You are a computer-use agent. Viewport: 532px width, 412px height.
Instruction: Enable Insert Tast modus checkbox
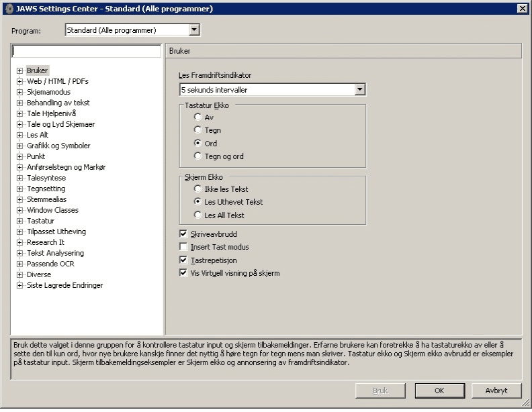coord(183,247)
